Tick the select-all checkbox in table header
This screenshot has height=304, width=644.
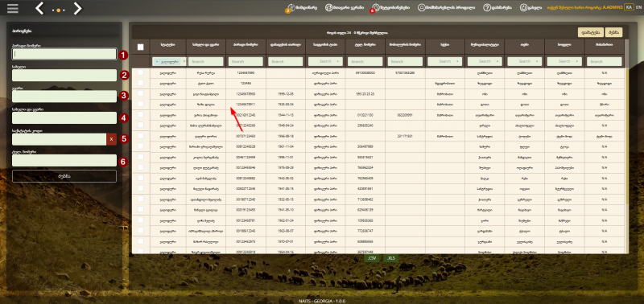click(x=140, y=47)
